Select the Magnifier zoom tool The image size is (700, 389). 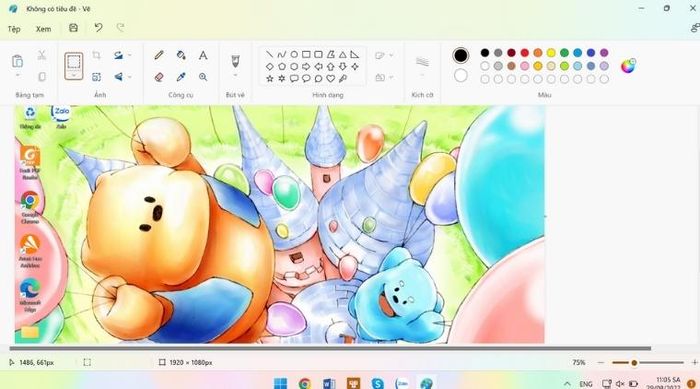tap(203, 77)
